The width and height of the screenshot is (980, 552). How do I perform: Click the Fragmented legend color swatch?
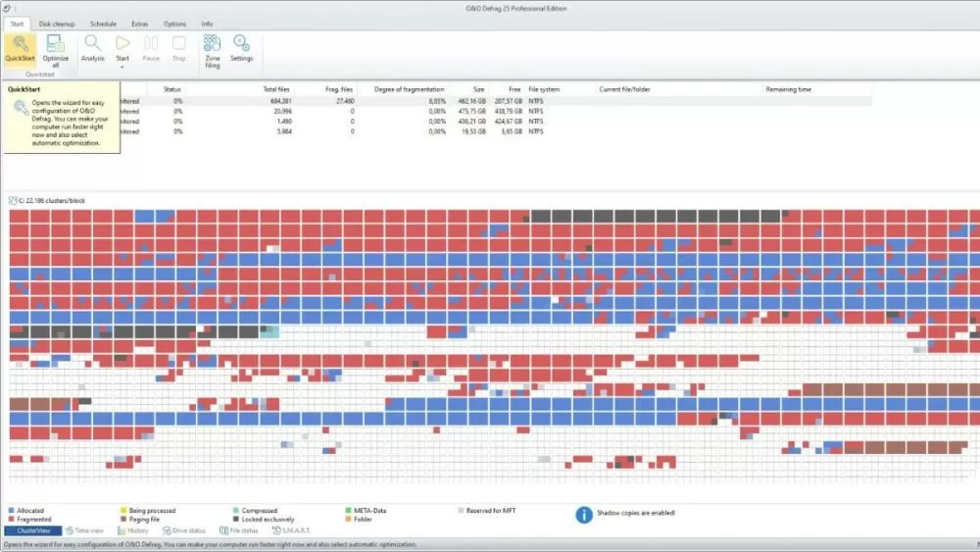click(x=11, y=520)
